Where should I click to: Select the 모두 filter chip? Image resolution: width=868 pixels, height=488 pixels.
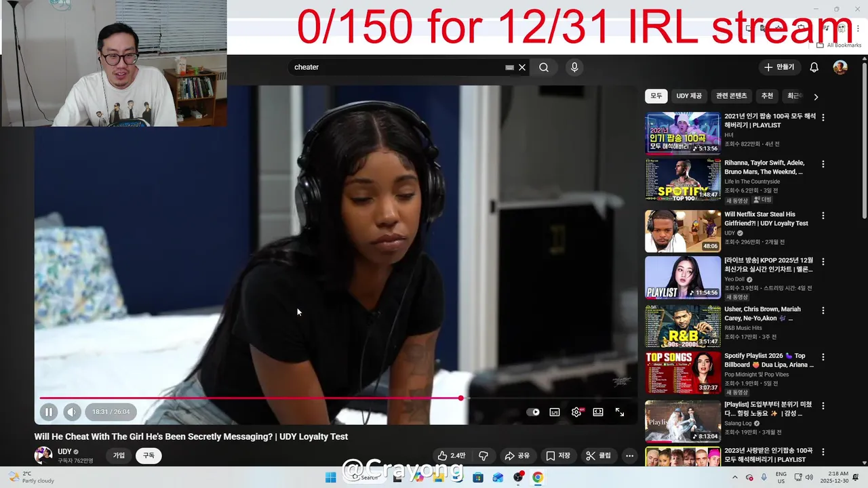(x=656, y=96)
